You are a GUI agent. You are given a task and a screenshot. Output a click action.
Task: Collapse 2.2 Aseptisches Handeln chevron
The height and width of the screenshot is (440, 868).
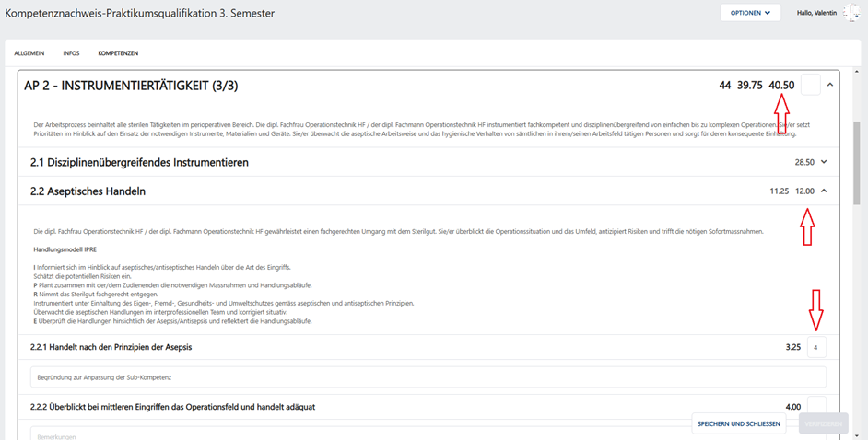click(824, 191)
